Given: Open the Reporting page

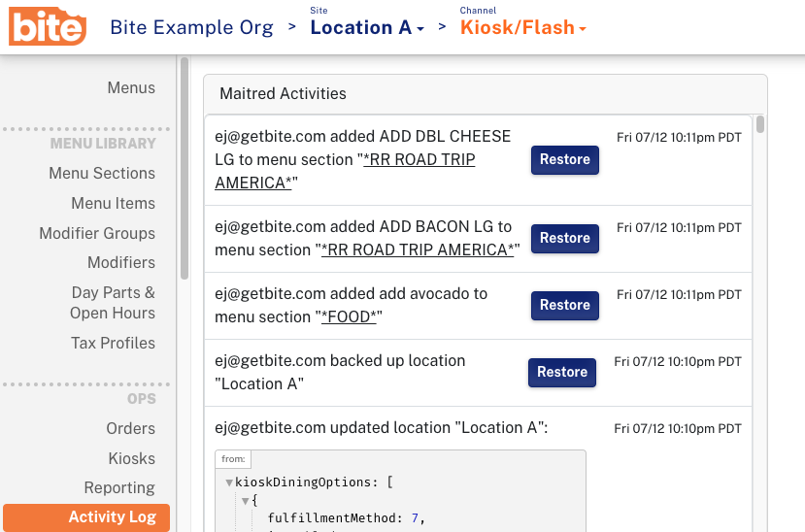Looking at the screenshot, I should (x=119, y=488).
